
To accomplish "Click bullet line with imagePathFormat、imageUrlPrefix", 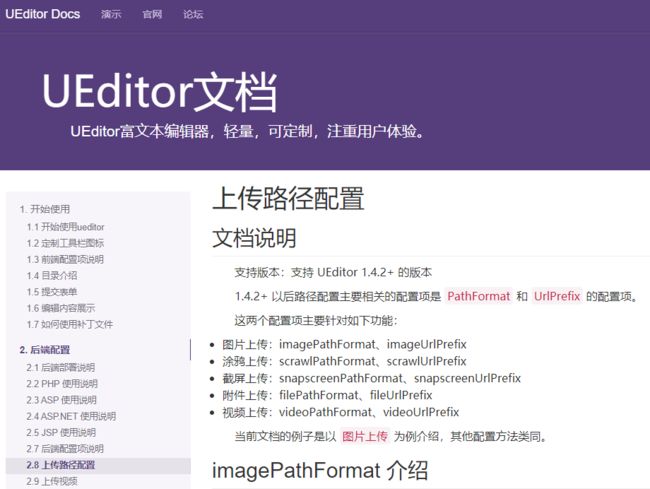I will [344, 344].
